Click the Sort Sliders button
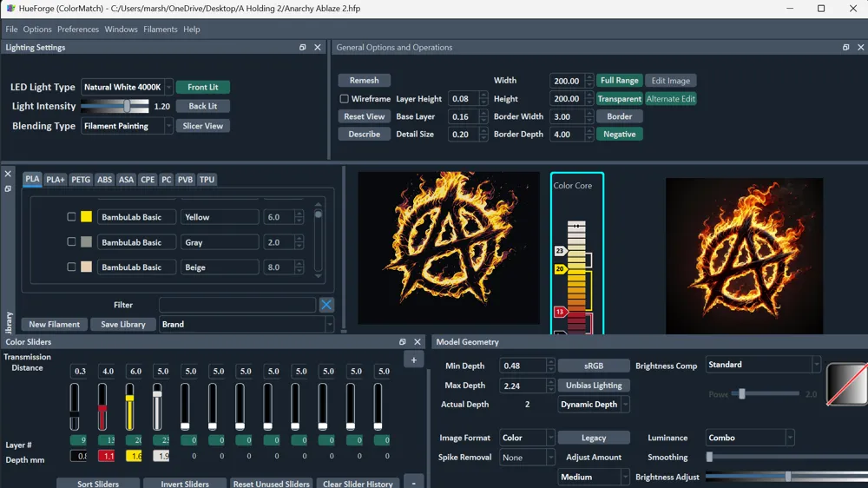The image size is (868, 488). click(x=98, y=484)
